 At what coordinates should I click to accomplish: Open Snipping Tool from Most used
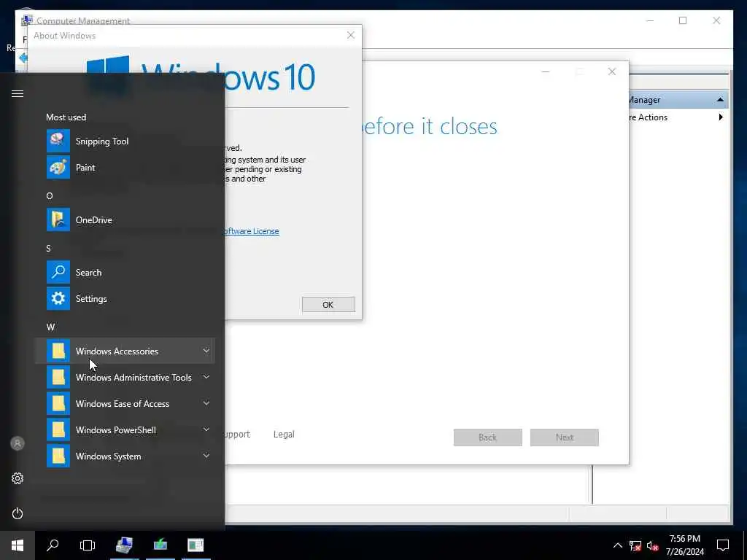tap(125, 141)
